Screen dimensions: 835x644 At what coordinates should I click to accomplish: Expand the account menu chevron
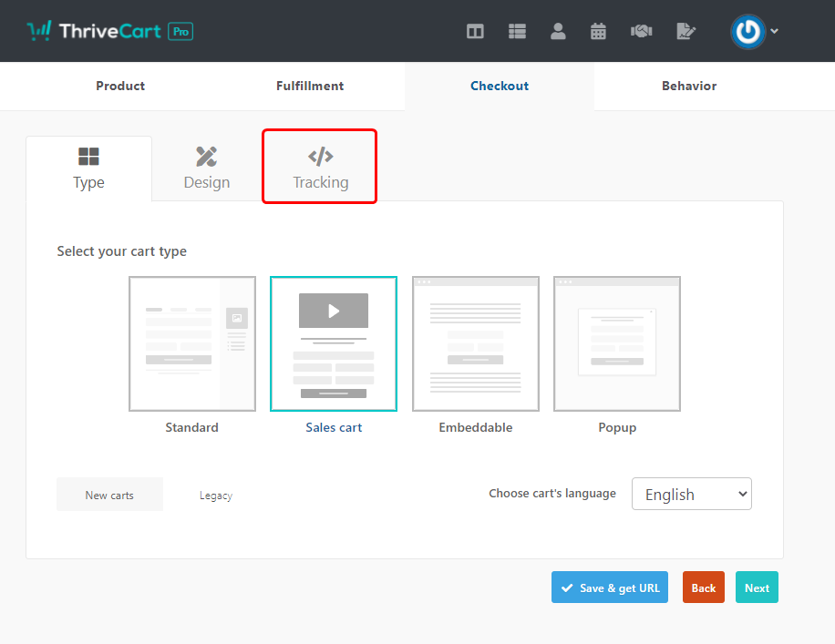[x=775, y=31]
